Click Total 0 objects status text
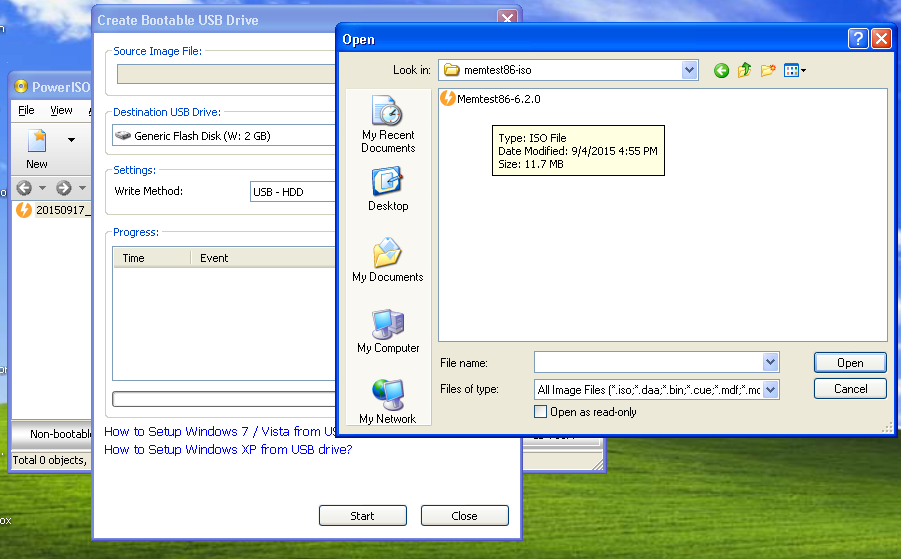Screen dimensions: 901x559 (x=50, y=460)
